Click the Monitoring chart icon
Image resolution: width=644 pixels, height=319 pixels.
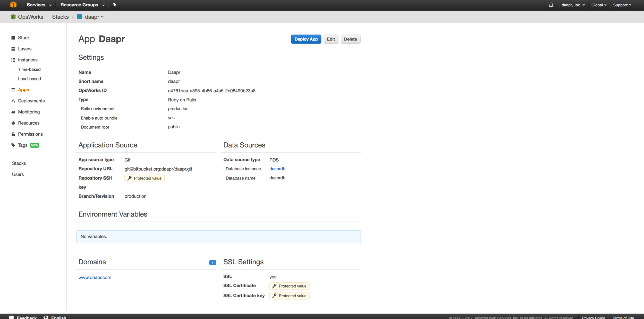13,112
